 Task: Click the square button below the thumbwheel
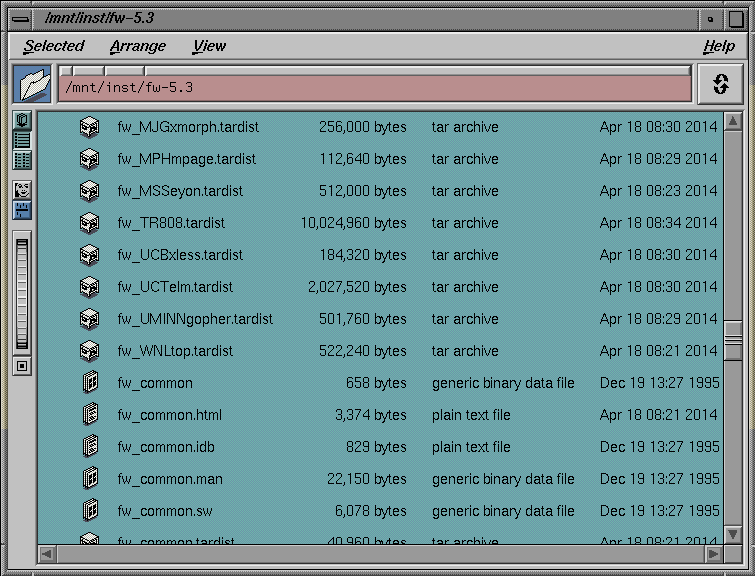pos(22,366)
